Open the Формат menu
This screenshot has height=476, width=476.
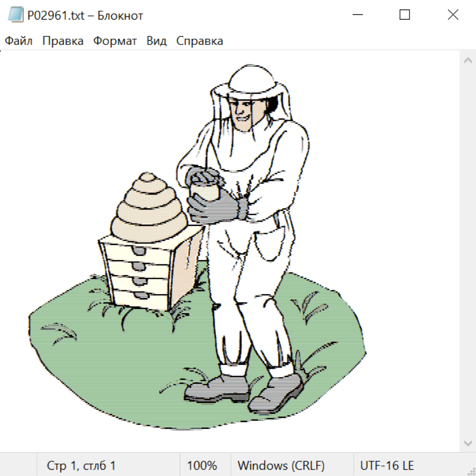coord(115,41)
